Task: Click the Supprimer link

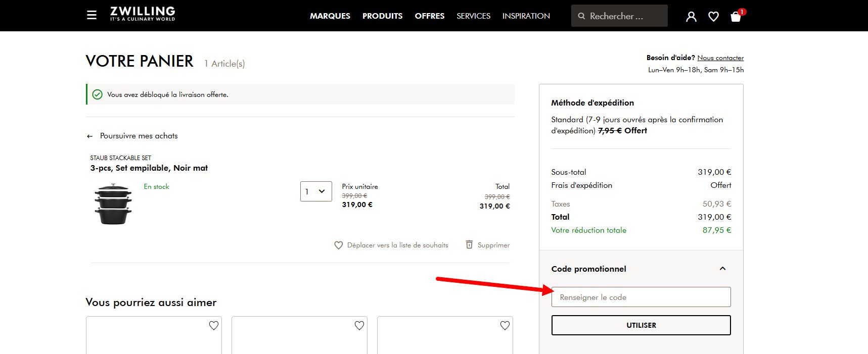Action: 493,245
